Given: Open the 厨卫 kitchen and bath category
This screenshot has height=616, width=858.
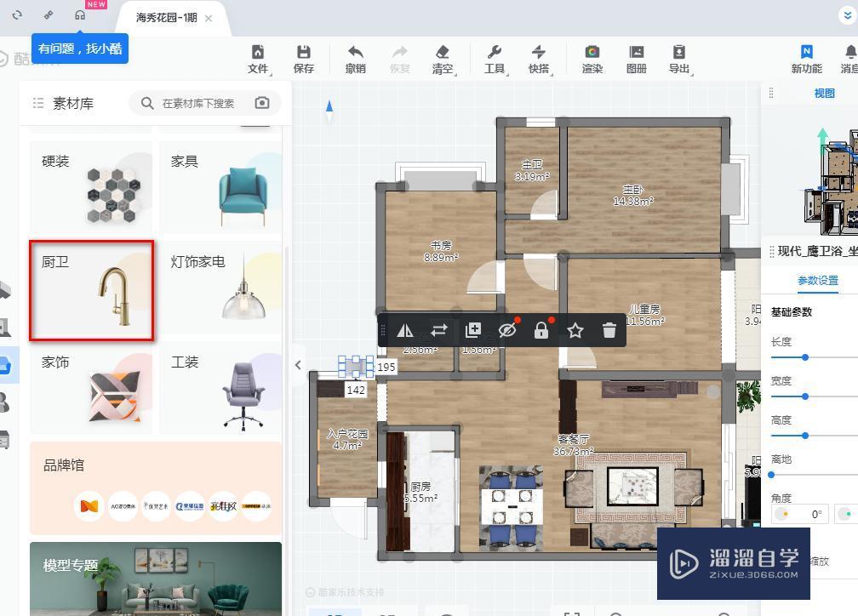Looking at the screenshot, I should (91, 290).
